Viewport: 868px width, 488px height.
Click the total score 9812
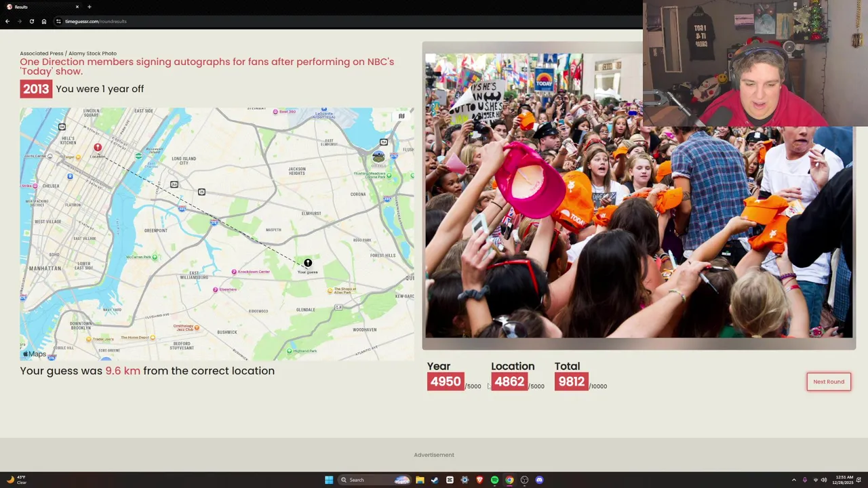[571, 382]
